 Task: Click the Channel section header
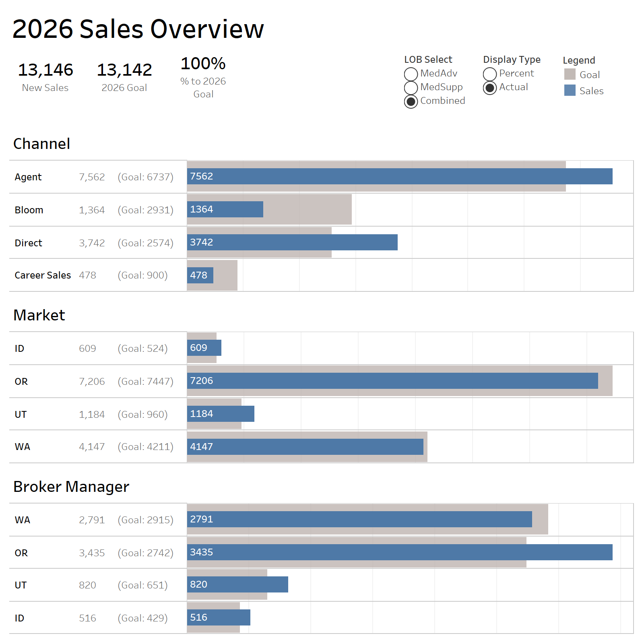point(41,144)
